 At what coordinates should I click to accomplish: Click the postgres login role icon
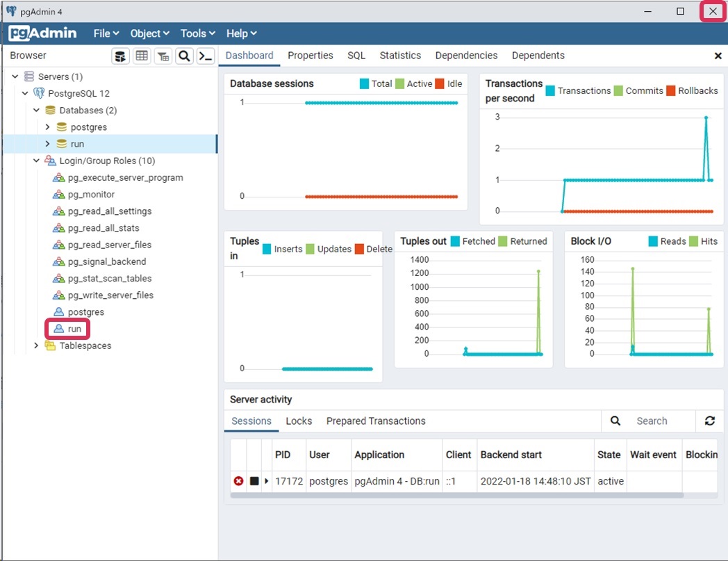[58, 312]
